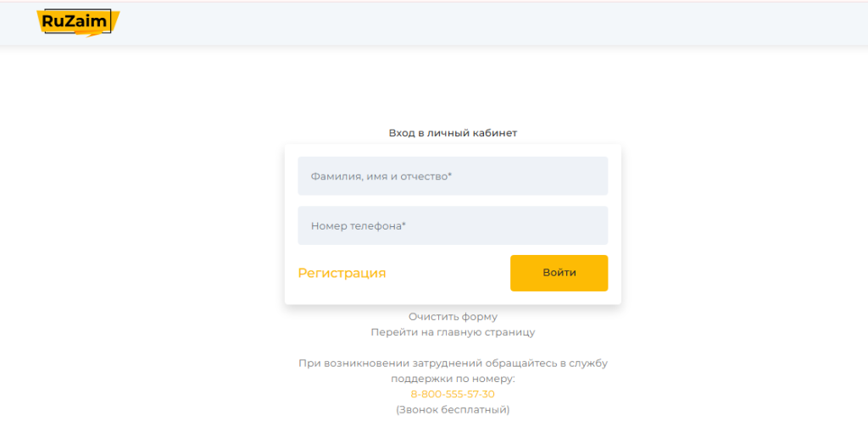
Task: Click the Ru letters of the logo
Action: (54, 21)
